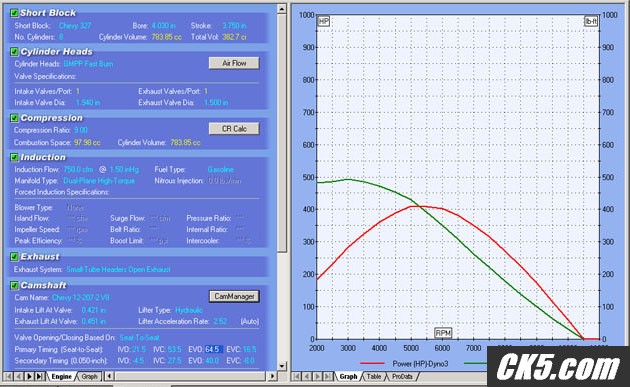
Task: Switch to the Engine tab
Action: pyautogui.click(x=61, y=377)
